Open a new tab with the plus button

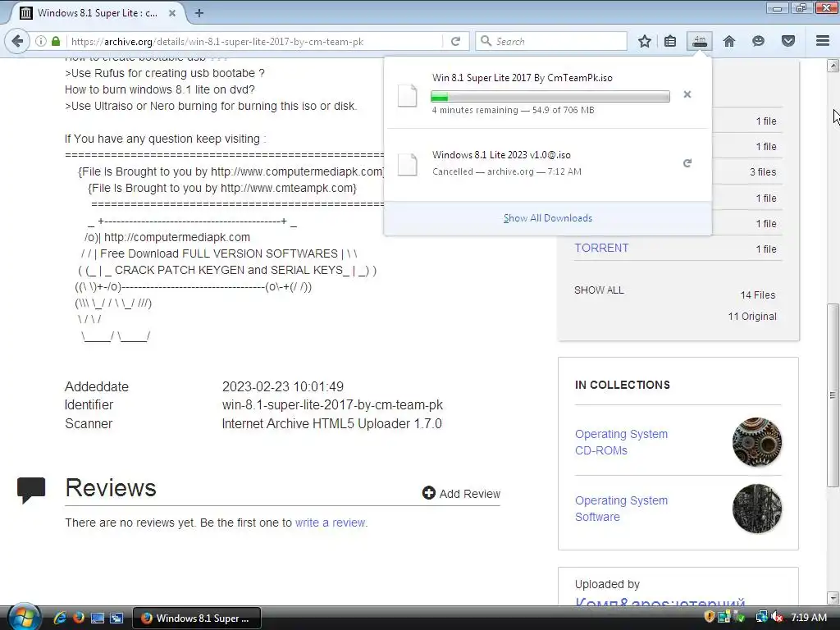(199, 13)
